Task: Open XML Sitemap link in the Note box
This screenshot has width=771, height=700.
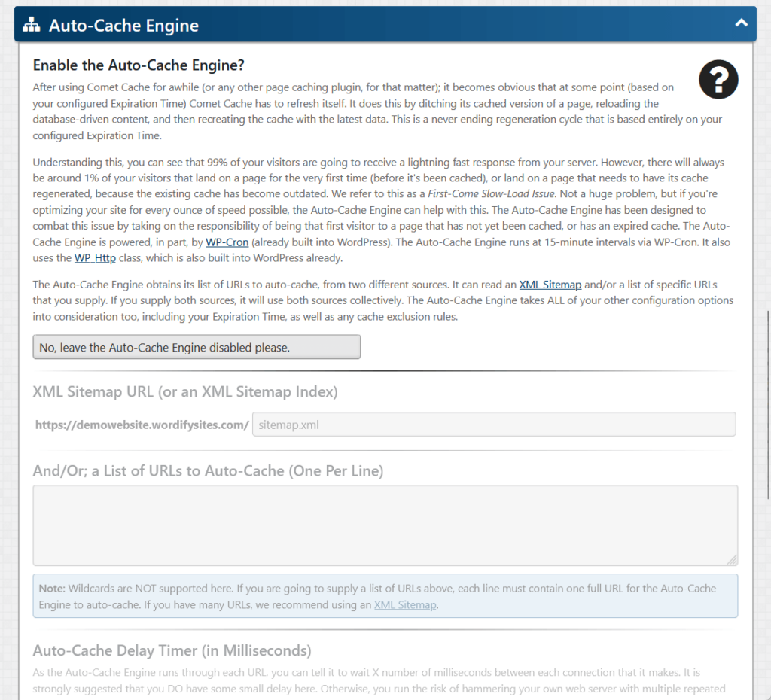Action: [405, 604]
